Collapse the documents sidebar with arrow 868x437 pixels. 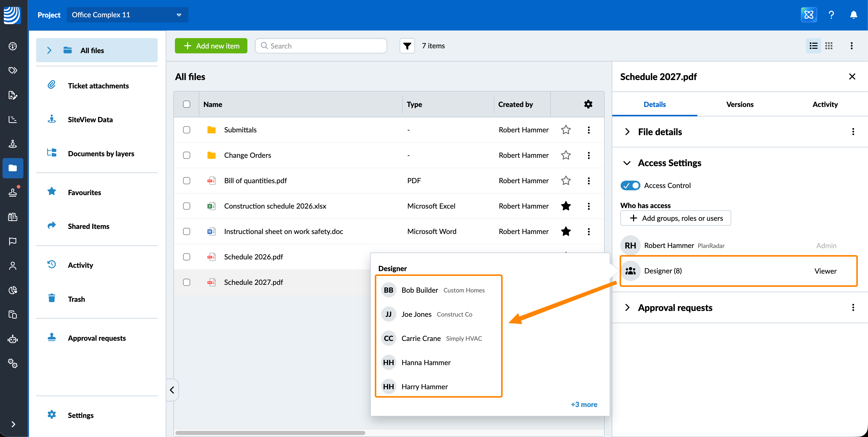tap(172, 390)
